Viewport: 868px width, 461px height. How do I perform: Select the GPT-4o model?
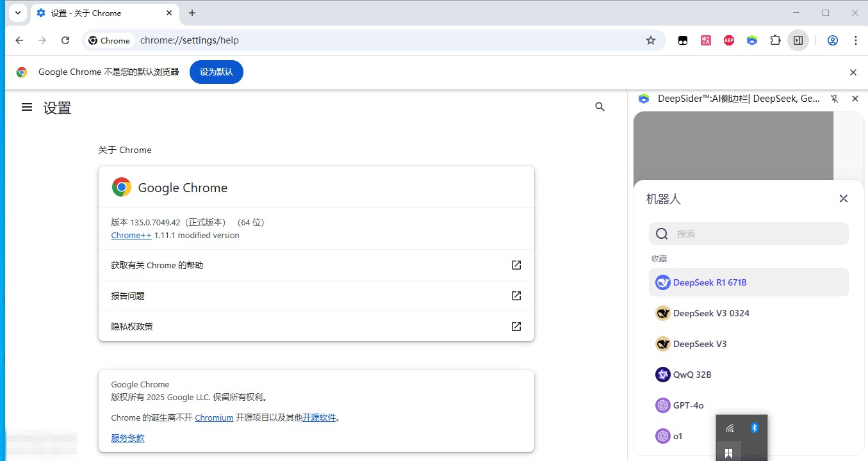(x=748, y=405)
